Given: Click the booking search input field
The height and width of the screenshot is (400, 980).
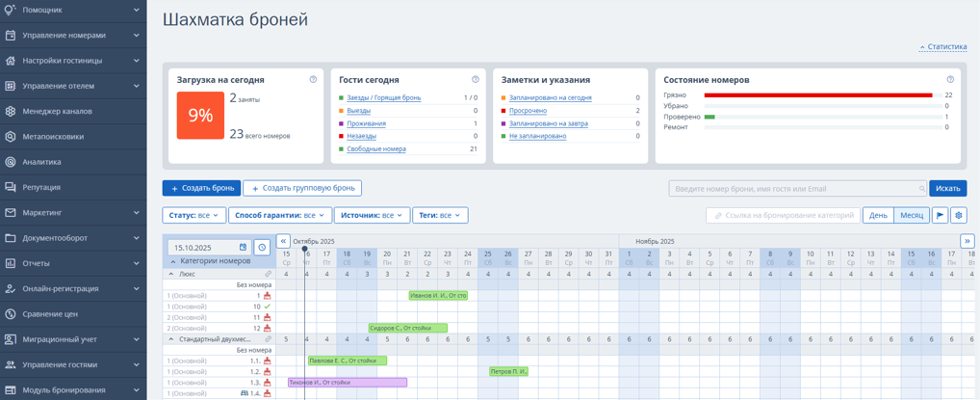Looking at the screenshot, I should click(x=794, y=189).
